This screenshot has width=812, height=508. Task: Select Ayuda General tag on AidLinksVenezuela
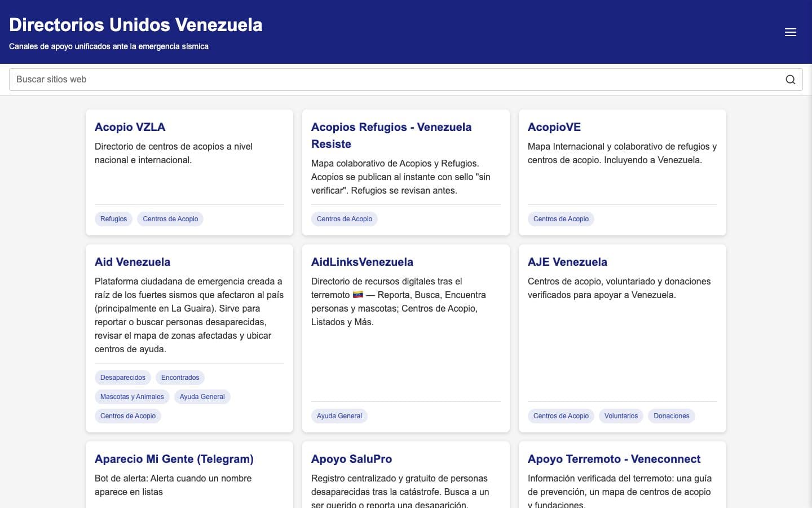(x=339, y=416)
